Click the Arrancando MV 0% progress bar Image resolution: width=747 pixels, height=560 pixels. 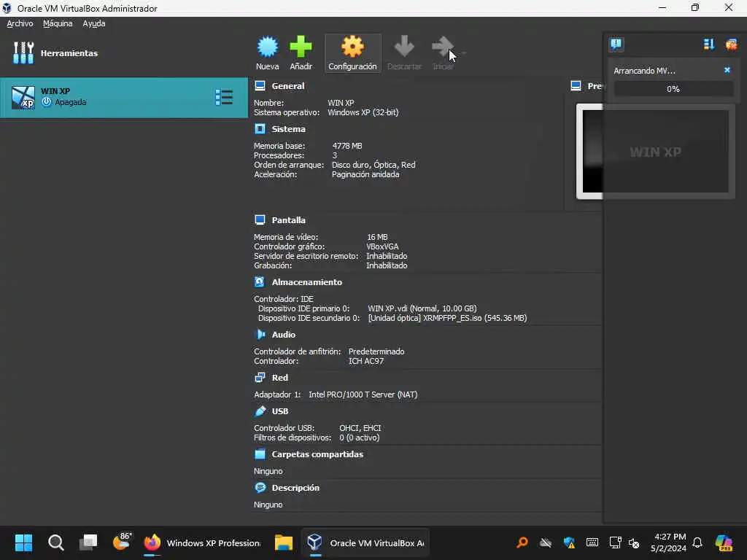point(673,88)
